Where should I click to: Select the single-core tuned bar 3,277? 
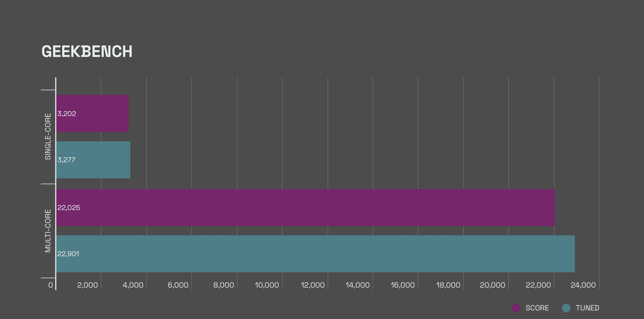tap(93, 160)
